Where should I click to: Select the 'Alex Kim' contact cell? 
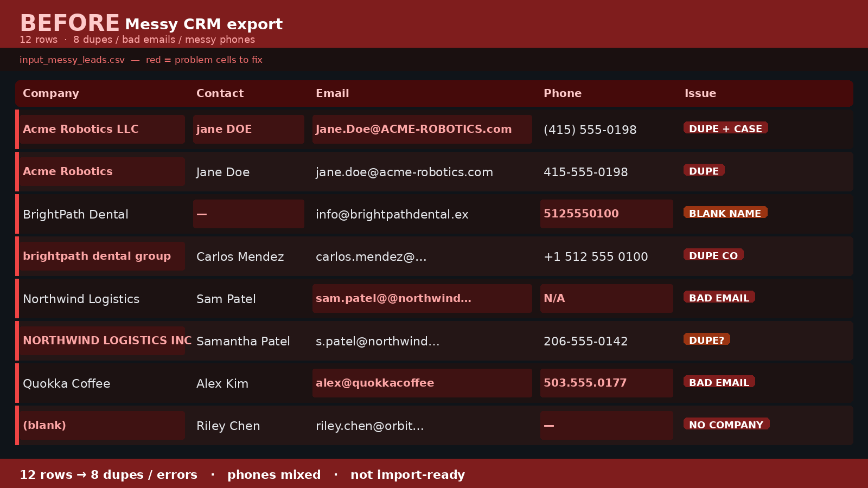(222, 383)
